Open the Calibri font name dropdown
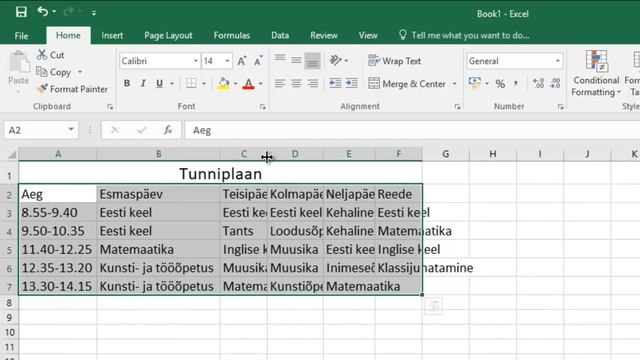Screen dimensions: 640x360 [196, 61]
